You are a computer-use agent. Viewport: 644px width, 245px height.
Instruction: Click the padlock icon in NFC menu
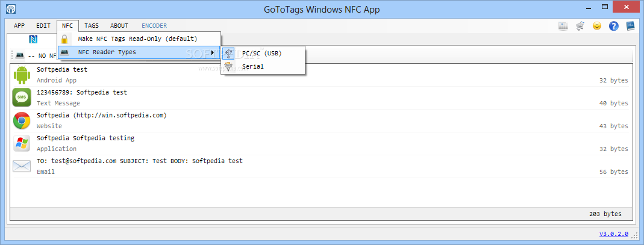coord(64,39)
